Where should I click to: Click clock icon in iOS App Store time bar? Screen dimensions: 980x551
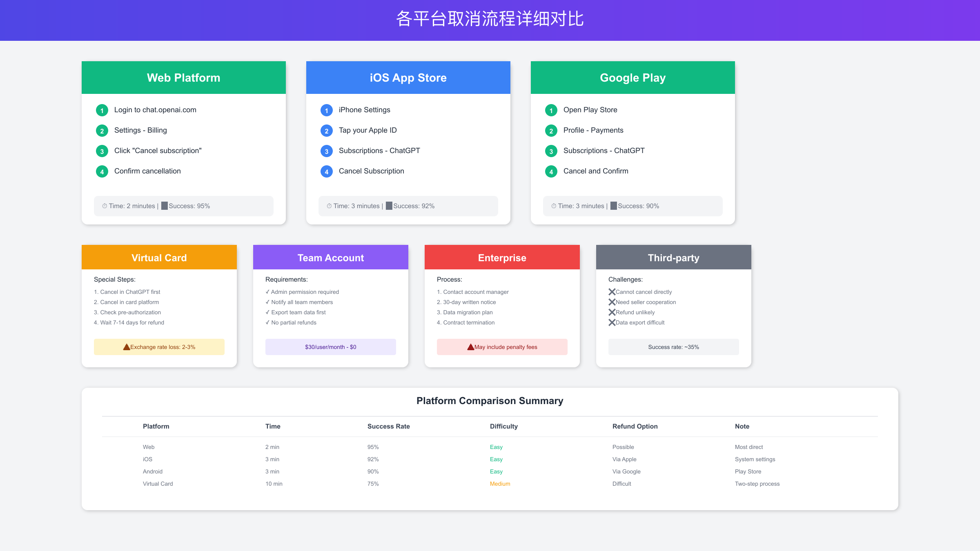click(x=329, y=206)
